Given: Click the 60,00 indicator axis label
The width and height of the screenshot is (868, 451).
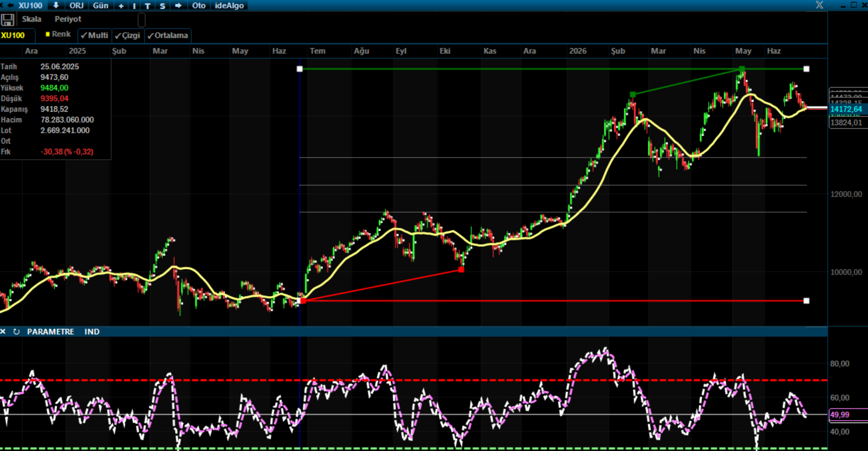Looking at the screenshot, I should (840, 398).
